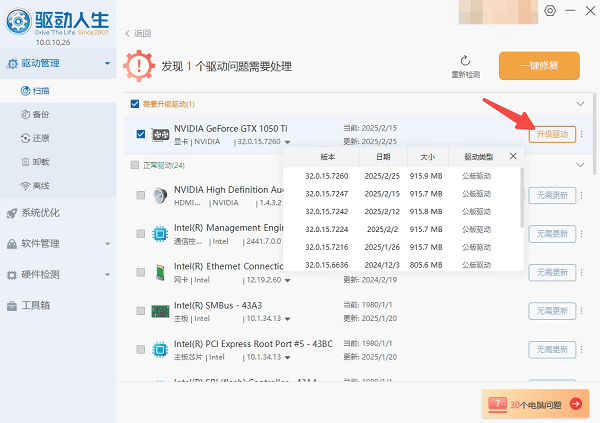Screen dimensions: 600x423
Task: Check the NVIDIA High Definition Audio checkbox
Action: tap(140, 195)
